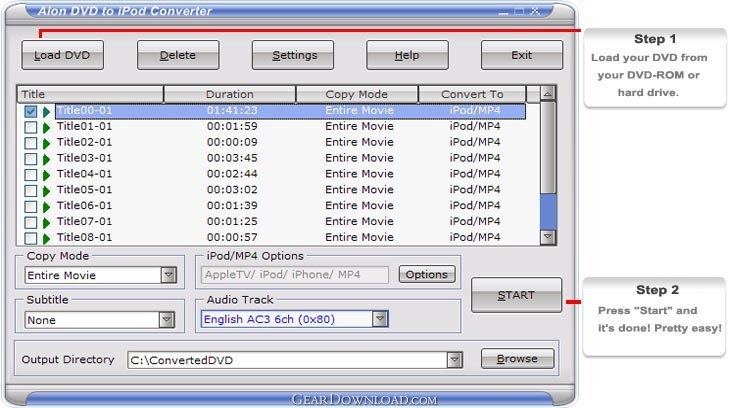The image size is (730, 408).
Task: Open the Settings button
Action: point(293,55)
